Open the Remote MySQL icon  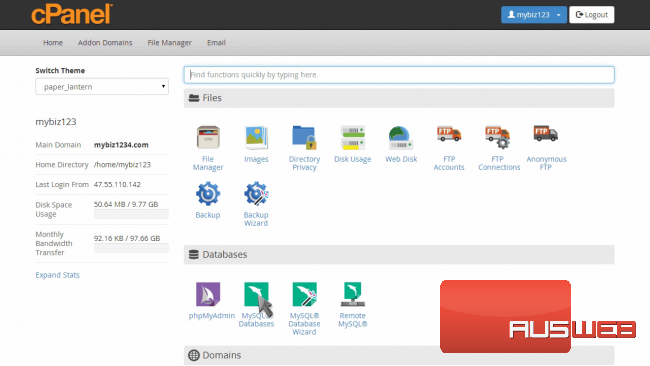352,294
